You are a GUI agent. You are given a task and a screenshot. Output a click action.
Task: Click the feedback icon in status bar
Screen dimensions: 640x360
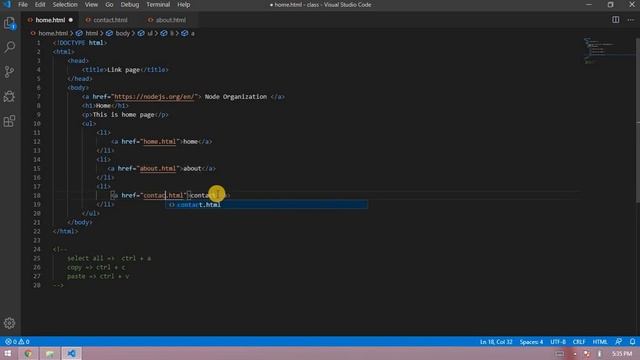[619, 342]
